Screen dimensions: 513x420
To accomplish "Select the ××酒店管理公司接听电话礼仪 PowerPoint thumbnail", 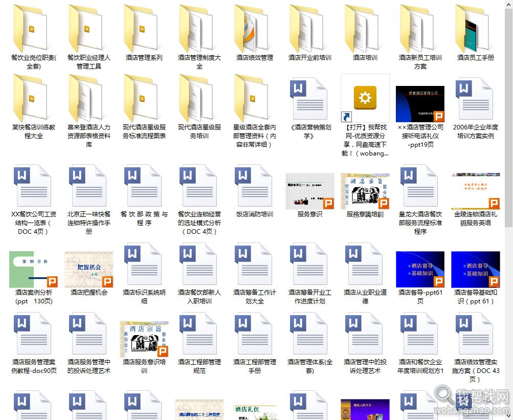I will pos(420,104).
